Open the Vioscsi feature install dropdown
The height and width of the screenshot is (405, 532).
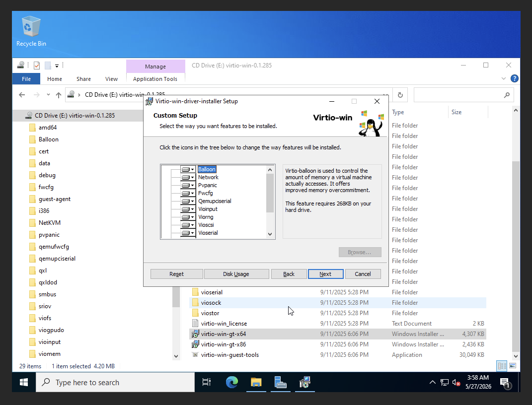(x=188, y=225)
